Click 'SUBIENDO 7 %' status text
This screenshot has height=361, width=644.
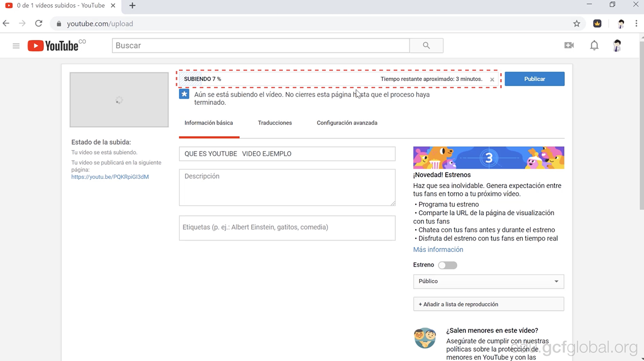point(202,79)
